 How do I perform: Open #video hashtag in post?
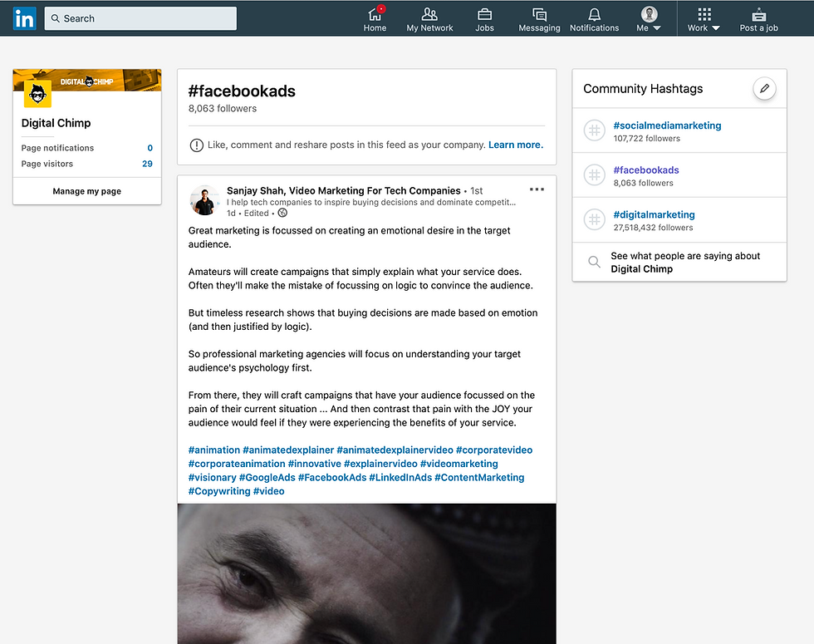(x=268, y=491)
